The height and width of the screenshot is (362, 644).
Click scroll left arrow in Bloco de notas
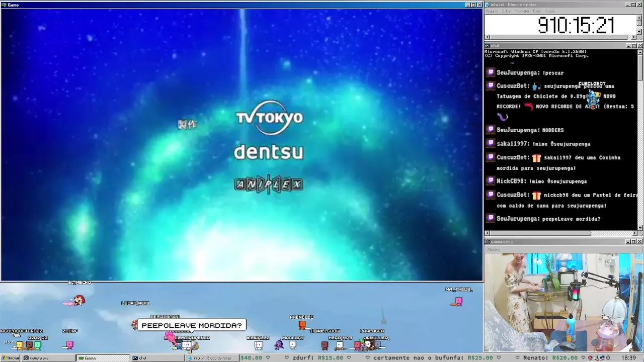click(487, 37)
